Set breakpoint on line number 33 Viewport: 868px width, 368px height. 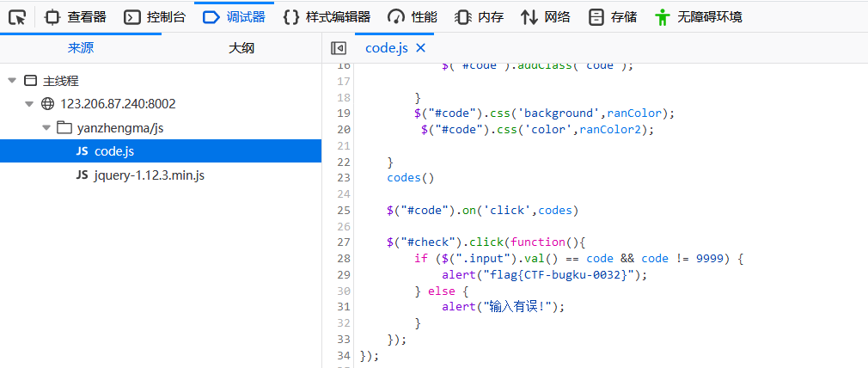tap(344, 339)
